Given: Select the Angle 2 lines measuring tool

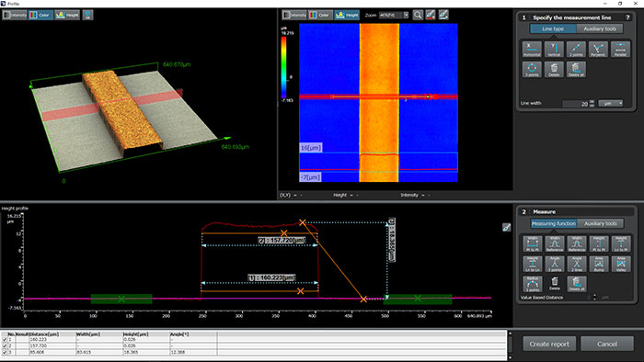Looking at the screenshot, I should [577, 264].
